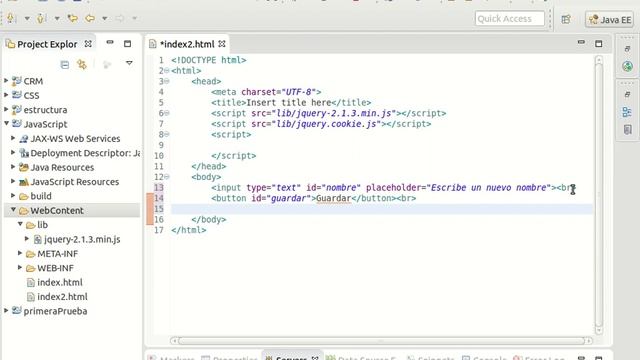Select jquery-2.1.3.min.js file

pyautogui.click(x=82, y=239)
